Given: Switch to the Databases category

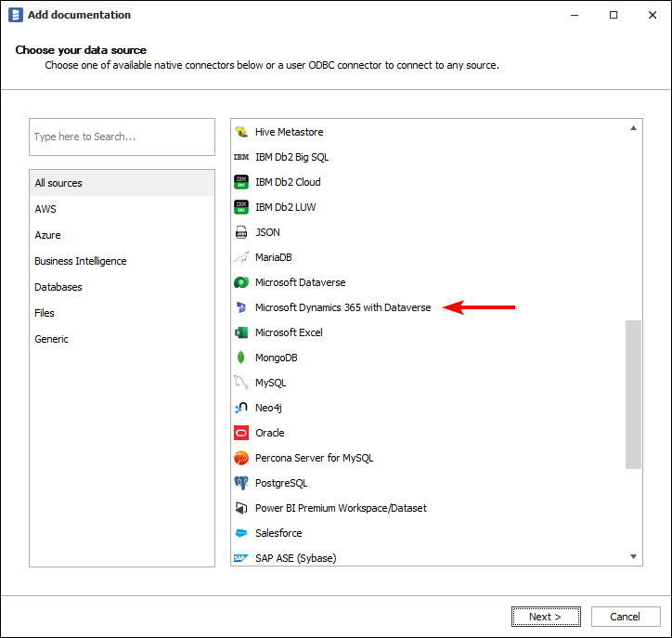Looking at the screenshot, I should click(x=58, y=287).
